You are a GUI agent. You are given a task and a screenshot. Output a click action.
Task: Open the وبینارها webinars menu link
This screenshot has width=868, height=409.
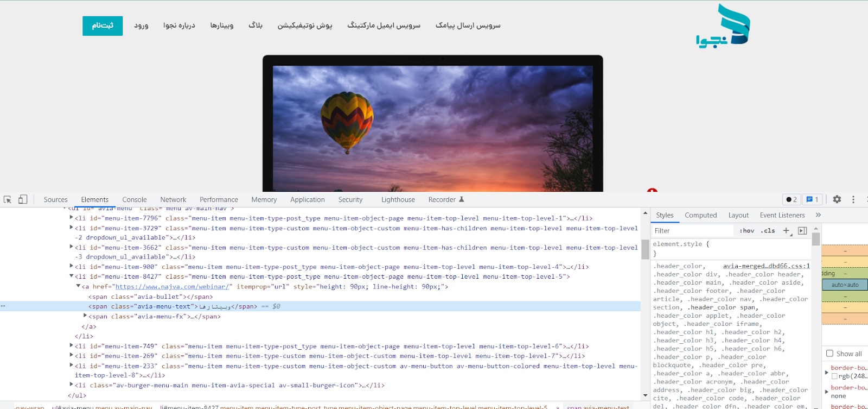(222, 26)
